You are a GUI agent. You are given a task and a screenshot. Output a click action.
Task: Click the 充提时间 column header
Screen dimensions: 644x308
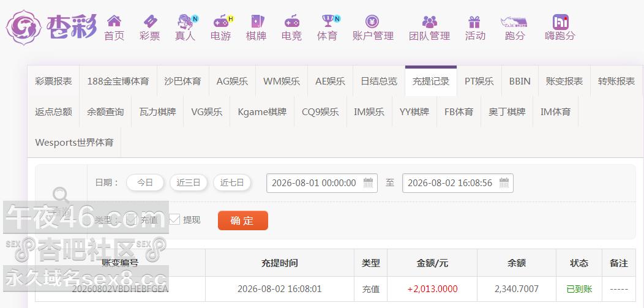280,263
